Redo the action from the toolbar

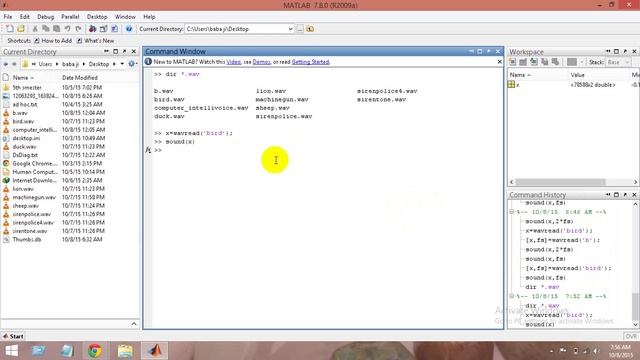pyautogui.click(x=78, y=29)
